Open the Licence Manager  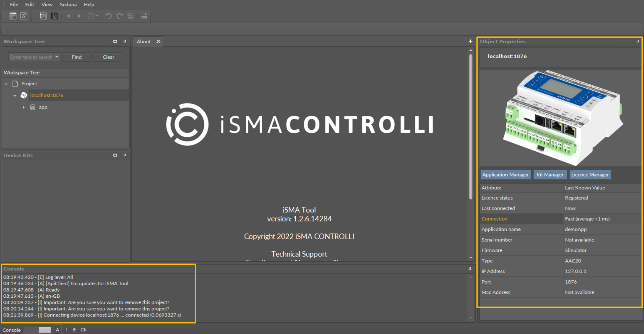(590, 175)
